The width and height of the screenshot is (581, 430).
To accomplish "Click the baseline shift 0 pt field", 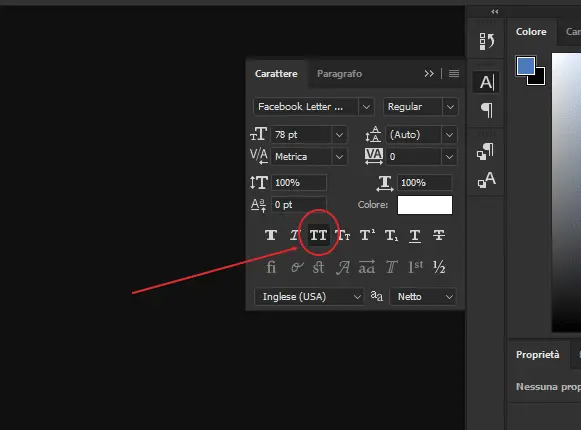I will [x=299, y=205].
